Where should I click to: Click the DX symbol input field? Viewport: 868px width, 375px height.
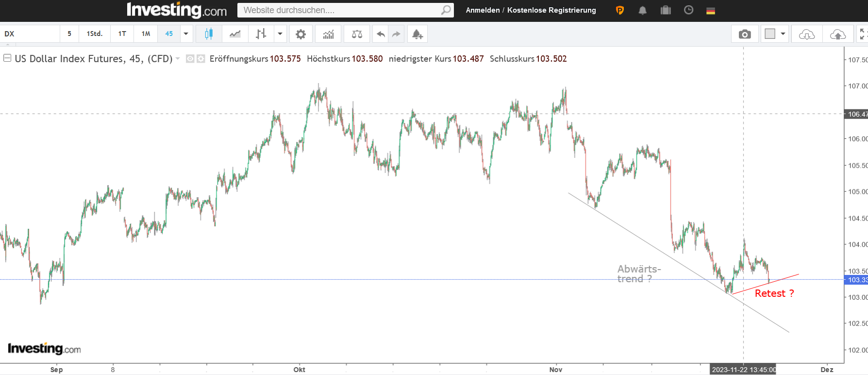tap(30, 34)
